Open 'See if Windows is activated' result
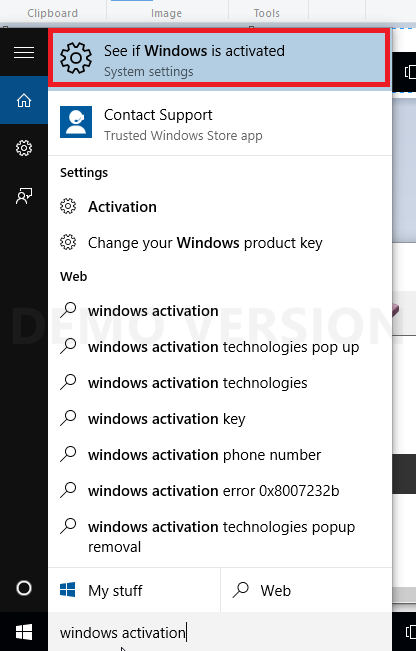 click(220, 58)
